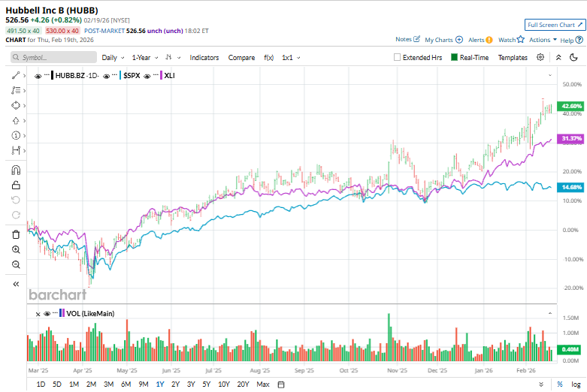Select the trend line drawing tool
The width and height of the screenshot is (587, 392).
click(x=16, y=76)
